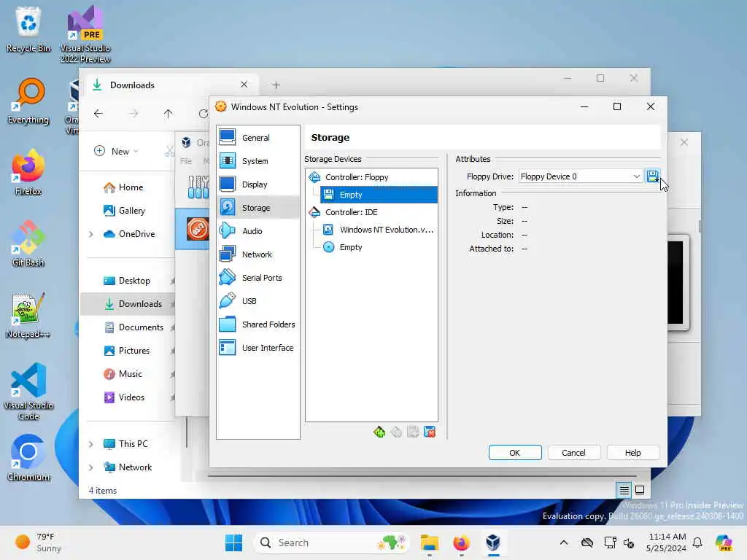
Task: Open Visual Studio 2022 Preview shortcut
Action: click(85, 34)
